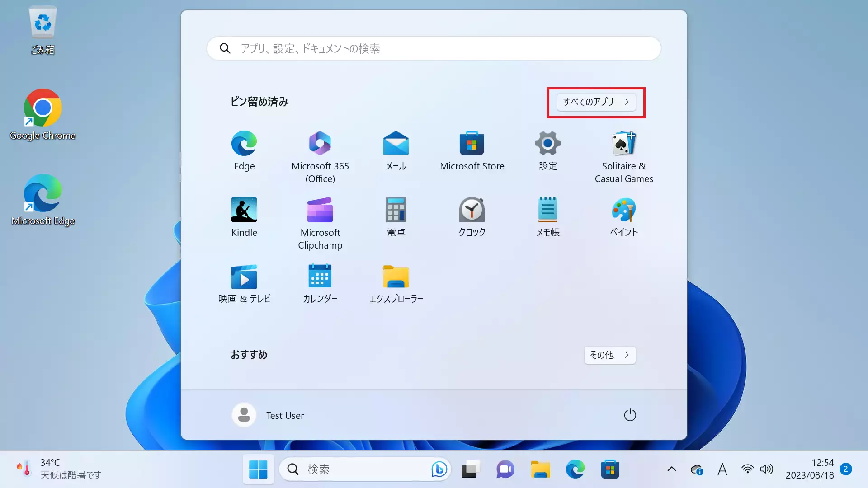868x488 pixels.
Task: Open the Kindle app
Action: pos(244,217)
